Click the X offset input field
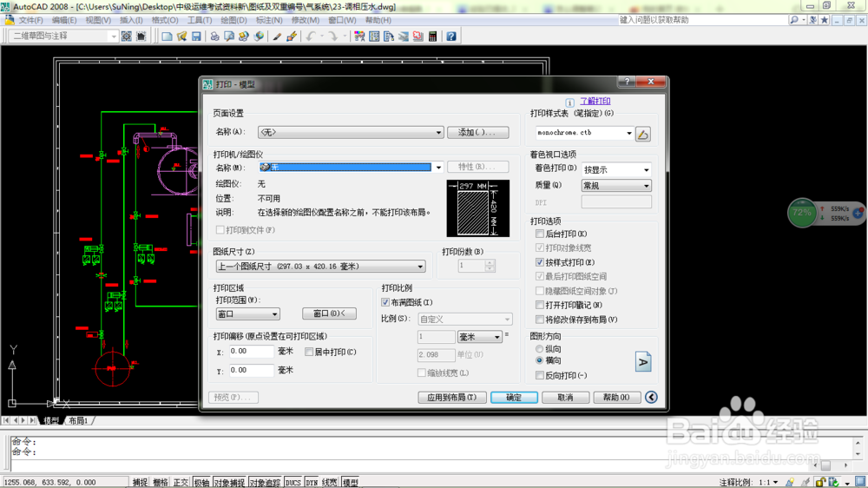 pos(252,351)
